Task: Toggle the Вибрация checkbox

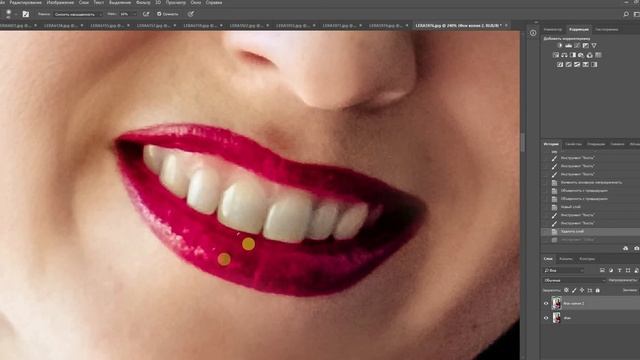Action: [x=160, y=14]
